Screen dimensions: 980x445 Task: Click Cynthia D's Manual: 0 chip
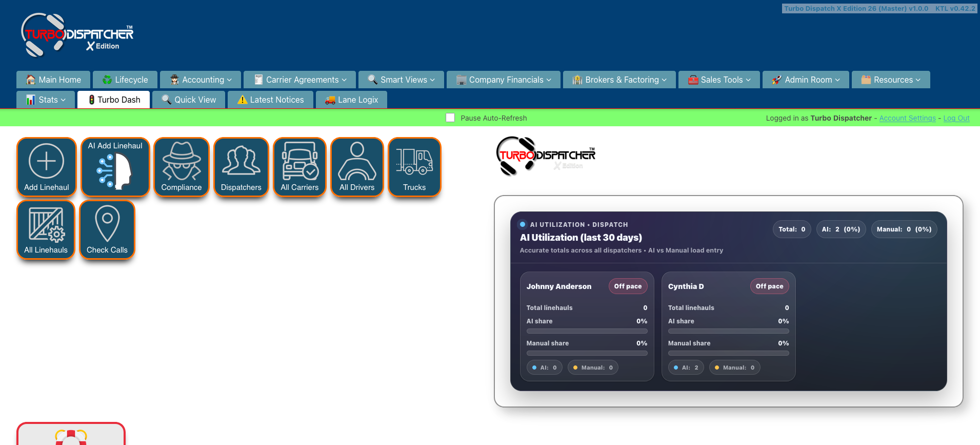734,367
